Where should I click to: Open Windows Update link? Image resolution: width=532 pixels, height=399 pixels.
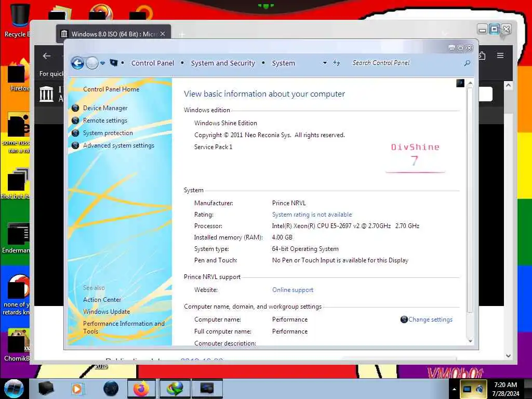pos(107,312)
